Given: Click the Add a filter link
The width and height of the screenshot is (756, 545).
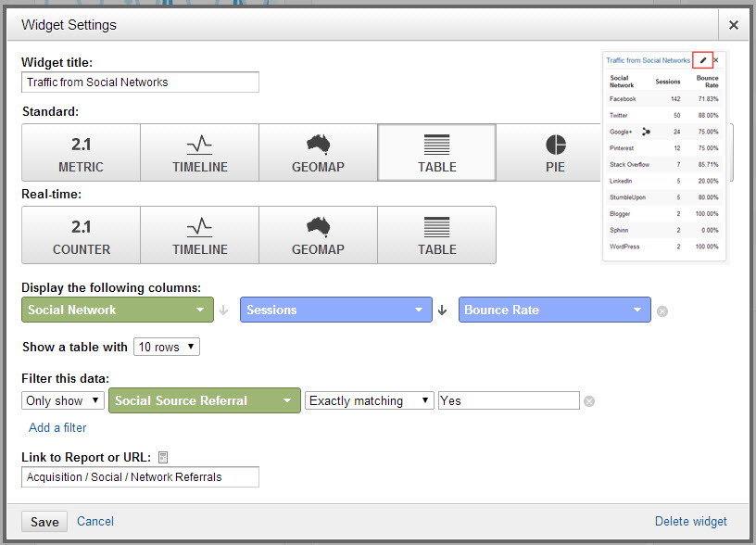Looking at the screenshot, I should pos(57,428).
